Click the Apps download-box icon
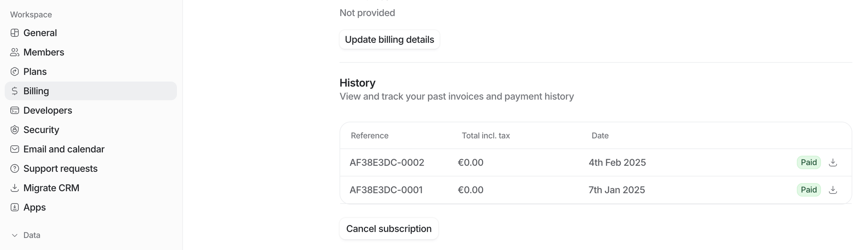 click(14, 207)
